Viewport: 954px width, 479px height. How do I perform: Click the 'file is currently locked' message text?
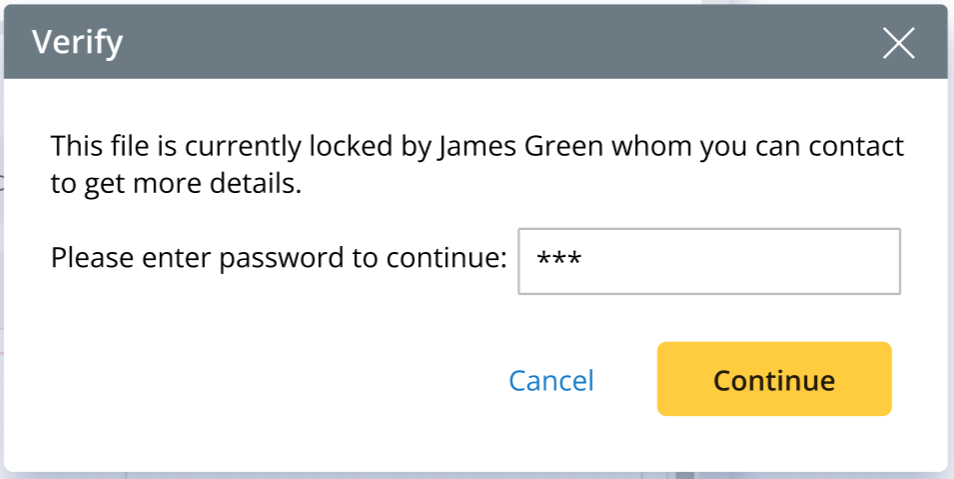tap(240, 147)
